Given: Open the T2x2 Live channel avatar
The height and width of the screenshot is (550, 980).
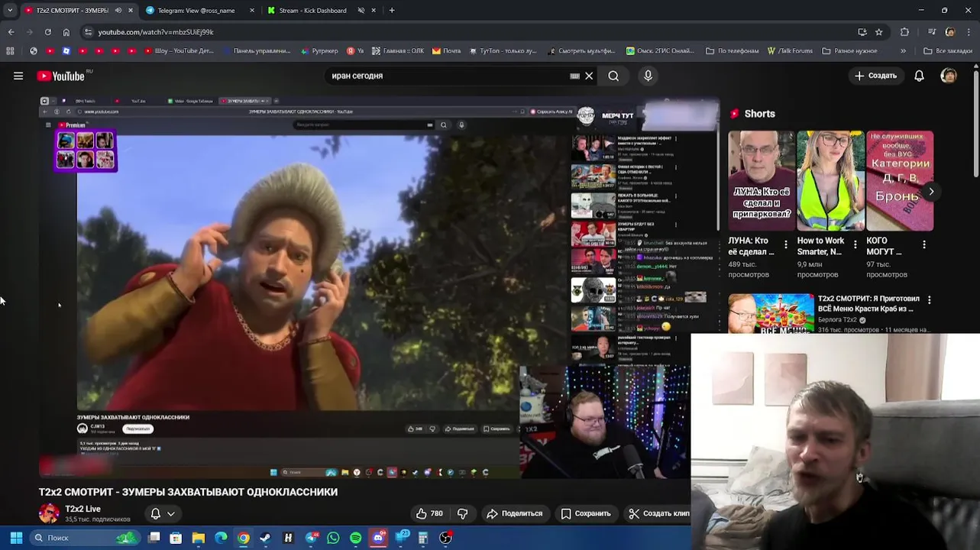Looking at the screenshot, I should [49, 513].
